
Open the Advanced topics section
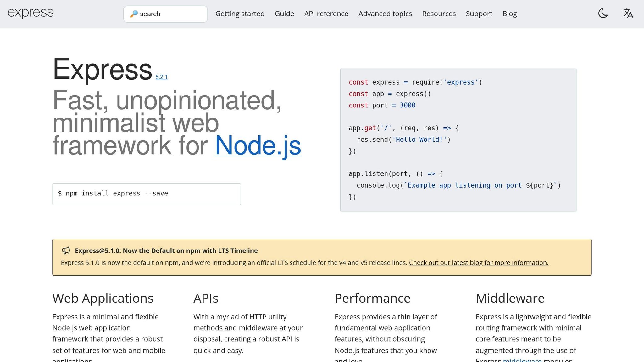tap(385, 14)
